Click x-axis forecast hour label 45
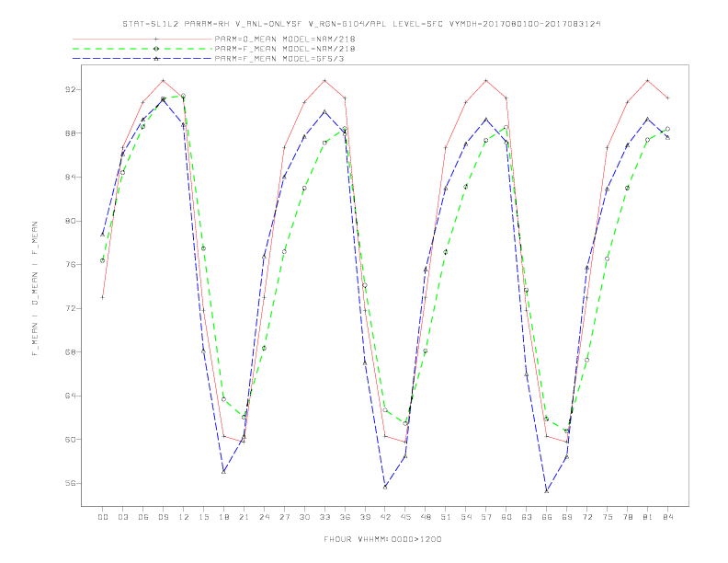 pyautogui.click(x=405, y=517)
